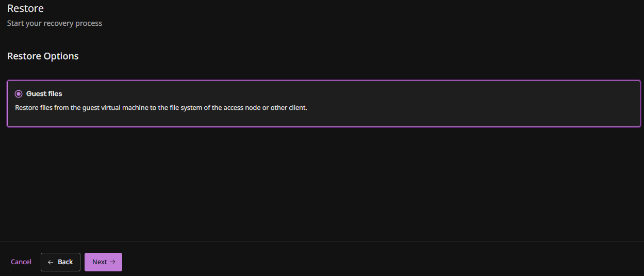Screen dimensions: 644x276
Task: Click the left arrow icon in Back
Action: pyautogui.click(x=51, y=262)
